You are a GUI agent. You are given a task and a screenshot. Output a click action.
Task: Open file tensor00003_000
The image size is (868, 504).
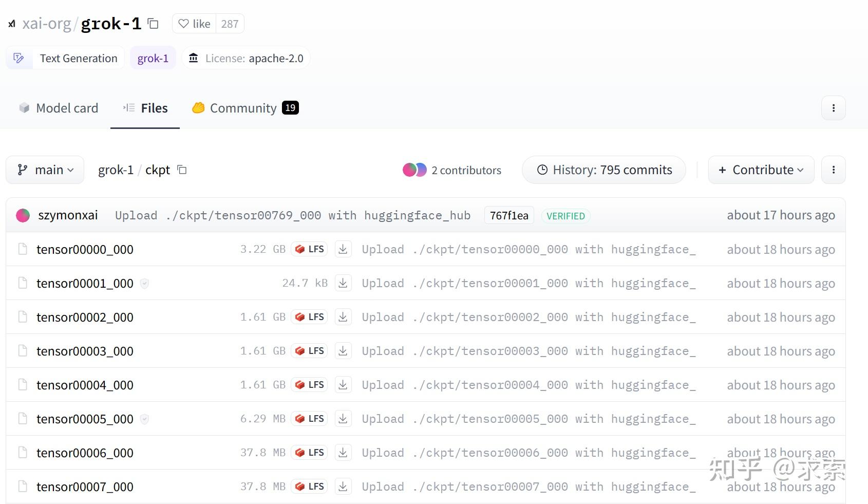tap(85, 351)
